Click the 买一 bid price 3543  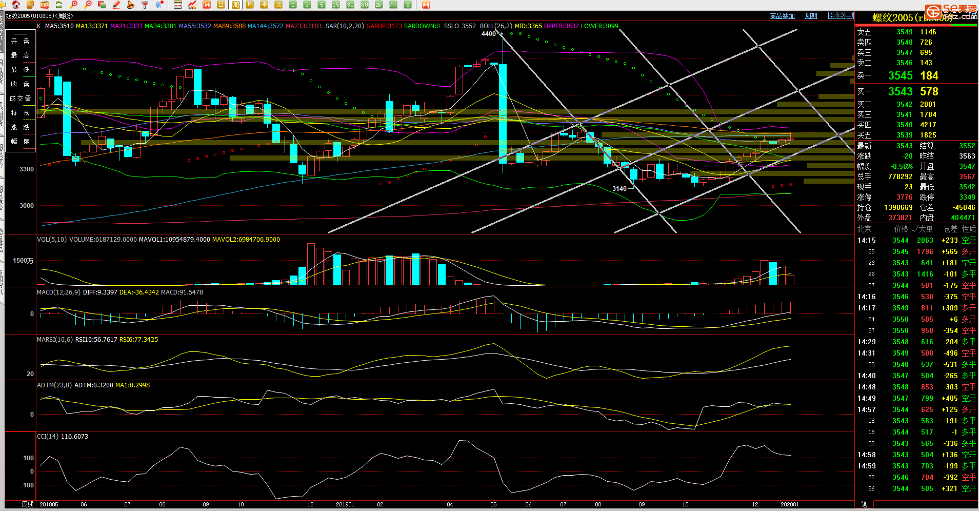901,91
